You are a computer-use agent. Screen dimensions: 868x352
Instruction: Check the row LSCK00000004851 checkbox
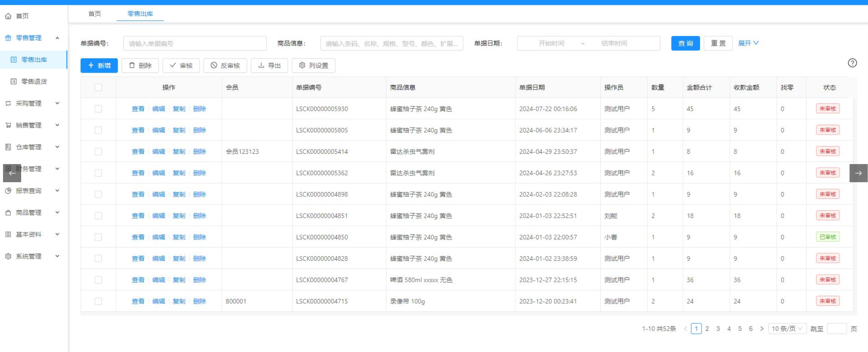[x=98, y=216]
